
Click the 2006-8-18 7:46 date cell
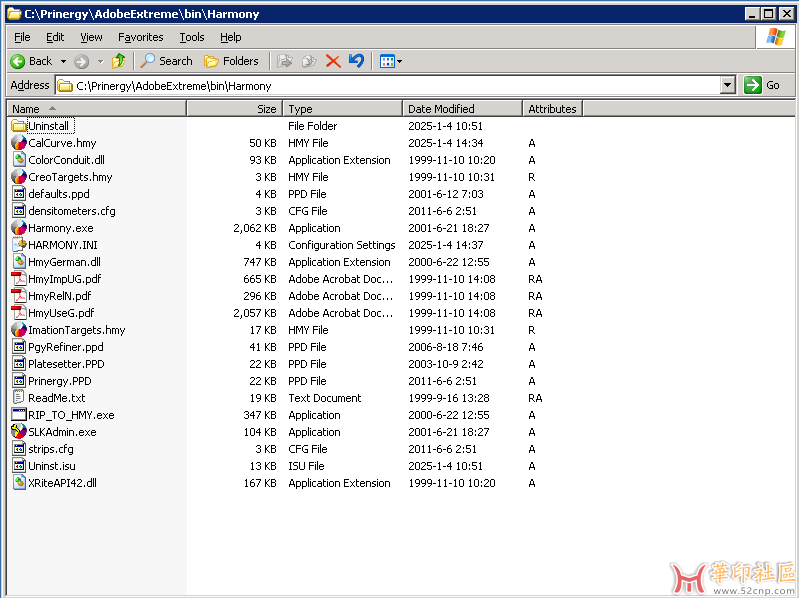446,347
